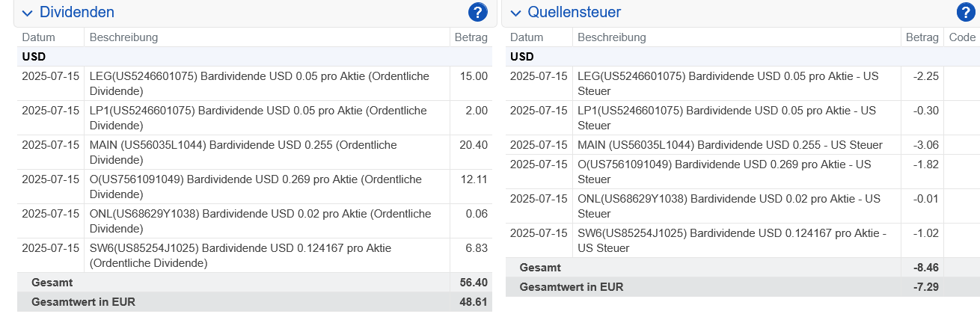This screenshot has height=314, width=980.
Task: Select the ONL dividend row description
Action: point(260,221)
